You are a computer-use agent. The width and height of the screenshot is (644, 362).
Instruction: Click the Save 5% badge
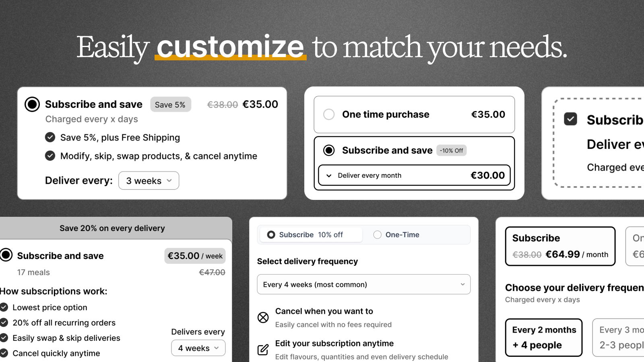pos(170,105)
